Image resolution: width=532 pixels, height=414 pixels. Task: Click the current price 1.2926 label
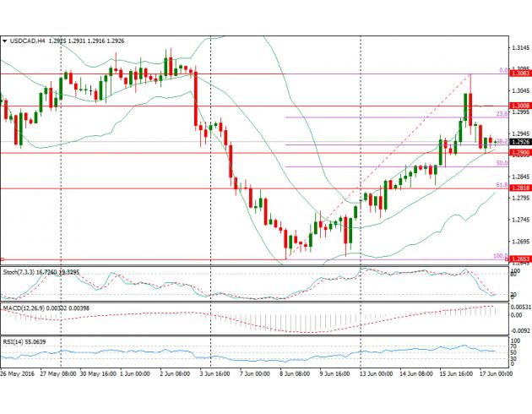click(x=520, y=142)
